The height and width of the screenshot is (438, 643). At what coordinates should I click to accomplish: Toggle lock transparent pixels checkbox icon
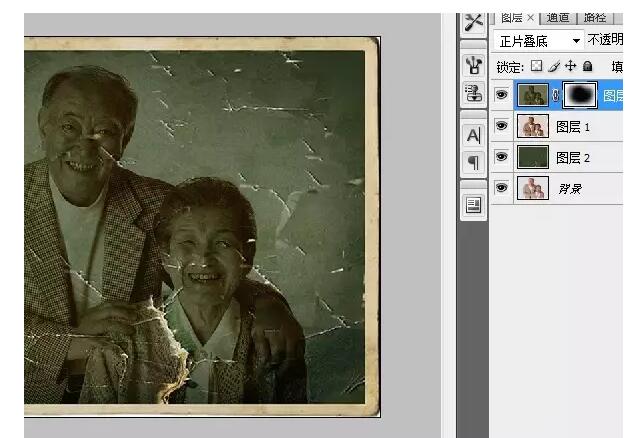tap(537, 66)
